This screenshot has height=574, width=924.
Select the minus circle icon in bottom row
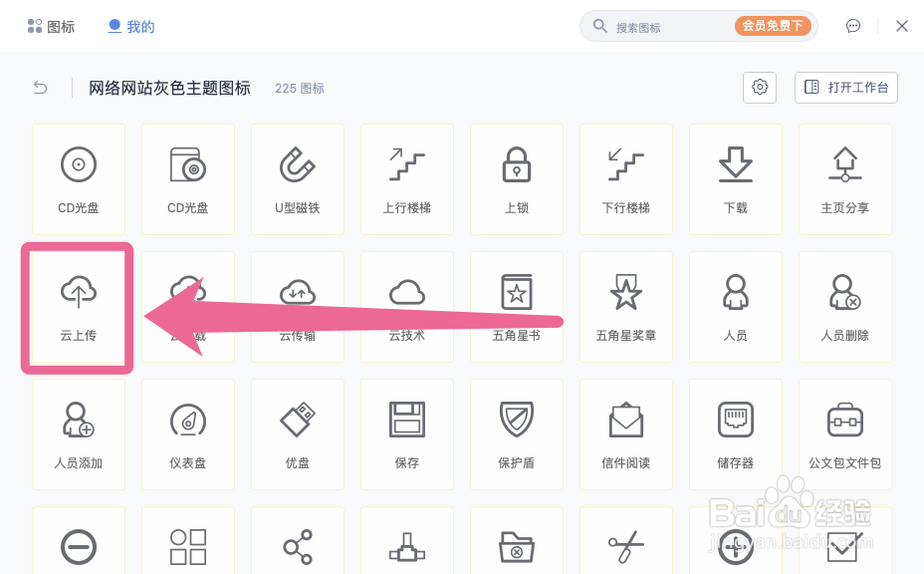79,546
